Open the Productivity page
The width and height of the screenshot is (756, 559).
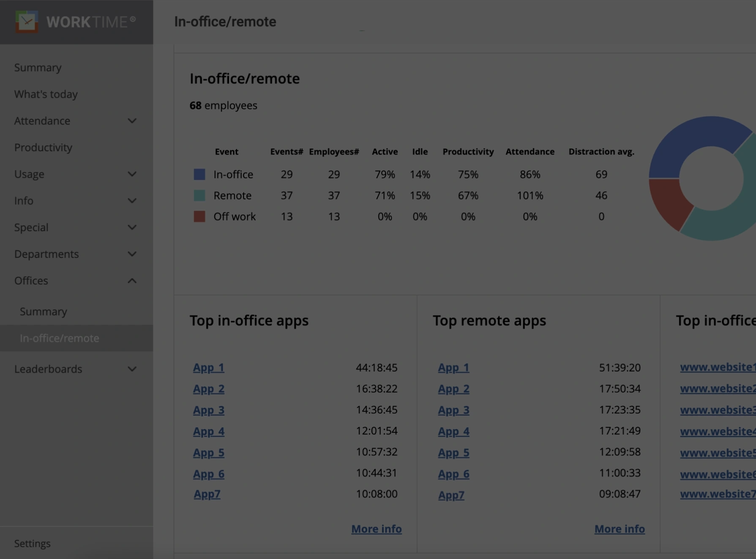[x=43, y=147]
